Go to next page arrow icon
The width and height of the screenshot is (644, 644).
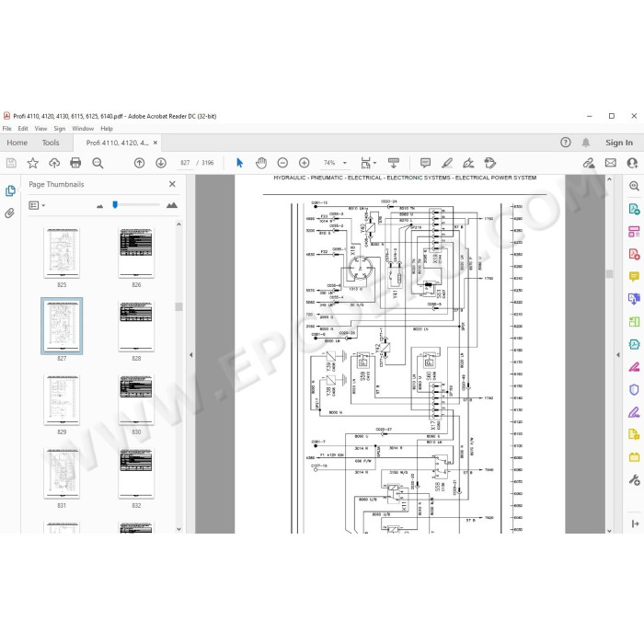coord(161,163)
